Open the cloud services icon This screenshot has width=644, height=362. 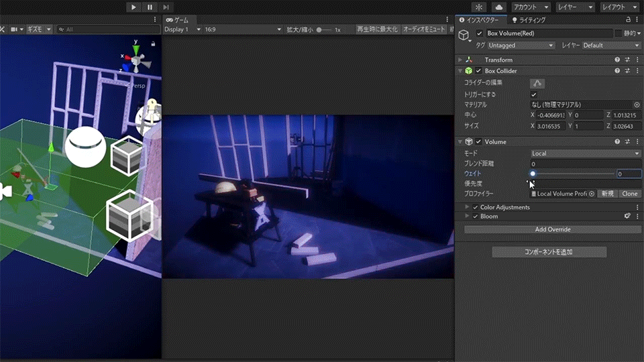(498, 7)
